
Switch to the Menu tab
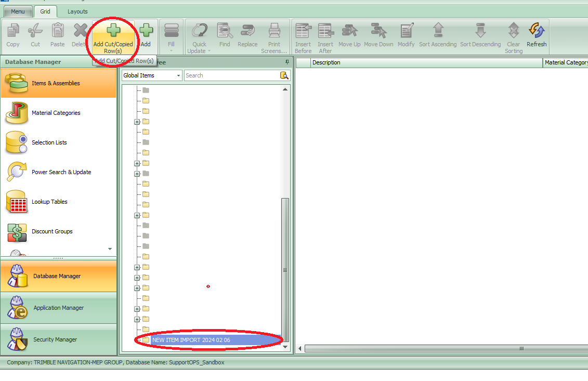pyautogui.click(x=18, y=11)
